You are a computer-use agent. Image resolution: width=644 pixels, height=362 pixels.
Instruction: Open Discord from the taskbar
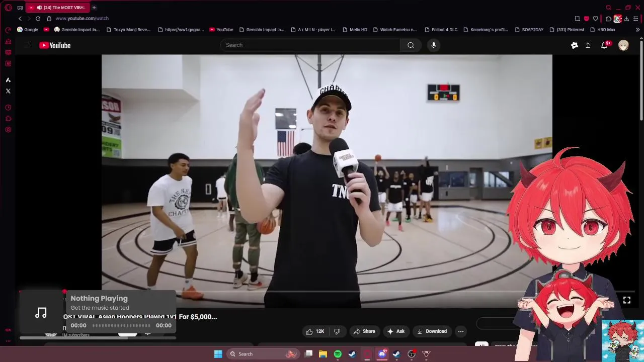pos(382,354)
